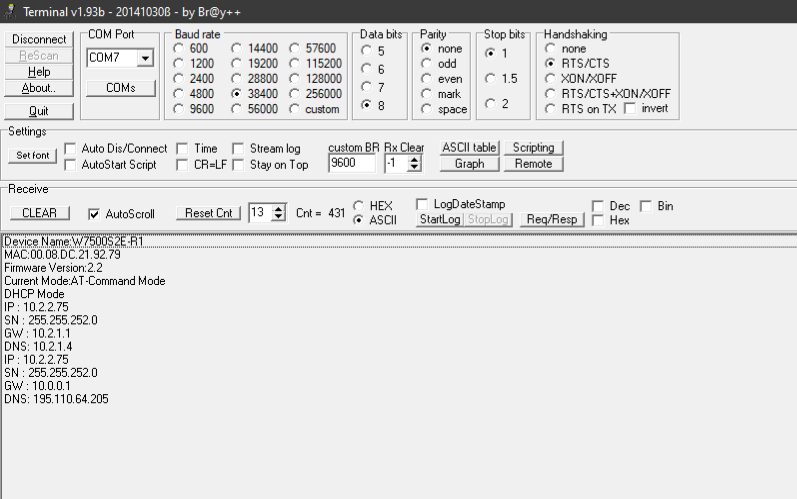Select baud rate 14400
Viewport: 797px width, 499px height.
coord(236,48)
